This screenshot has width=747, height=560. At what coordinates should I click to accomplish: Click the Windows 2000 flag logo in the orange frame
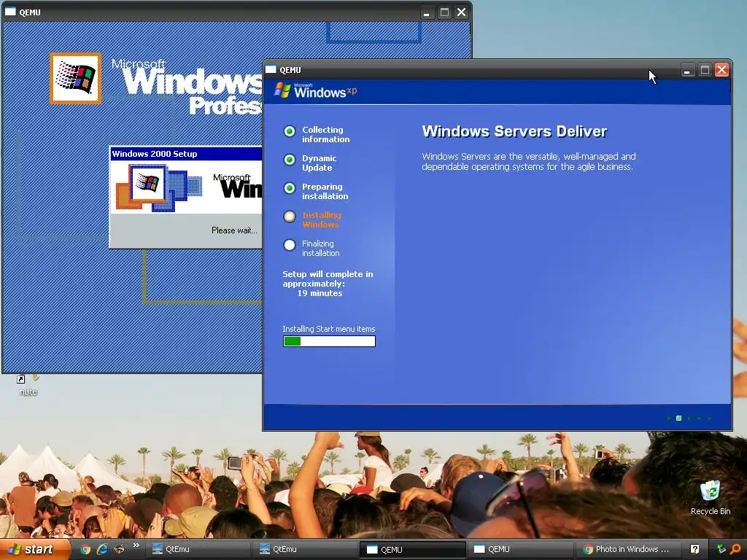75,78
